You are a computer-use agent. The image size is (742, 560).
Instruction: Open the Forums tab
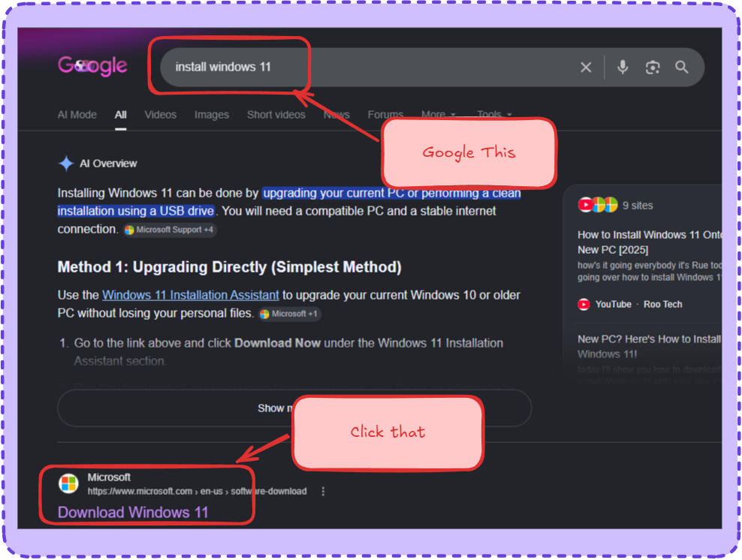click(x=385, y=114)
